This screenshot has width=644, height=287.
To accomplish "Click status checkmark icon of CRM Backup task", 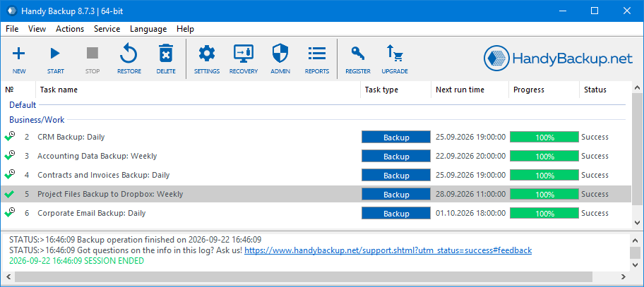I will coord(9,137).
